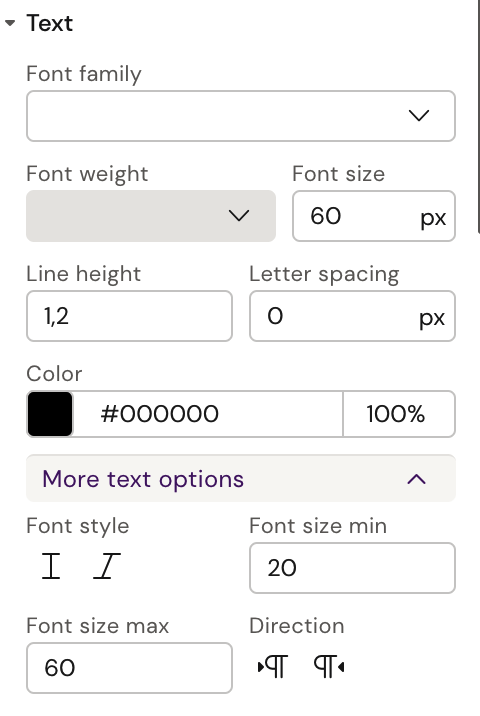This screenshot has height=716, width=480.
Task: Open the Font family dropdown
Action: (x=241, y=116)
